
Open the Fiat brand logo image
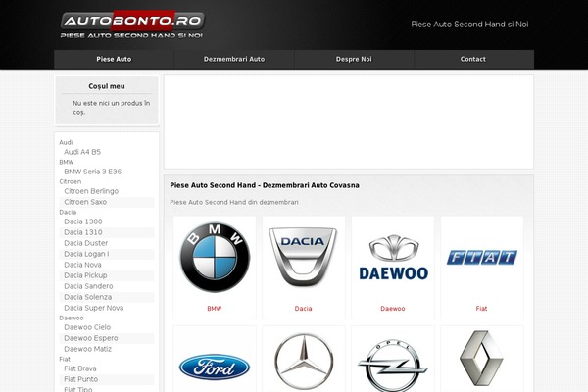[x=482, y=258]
